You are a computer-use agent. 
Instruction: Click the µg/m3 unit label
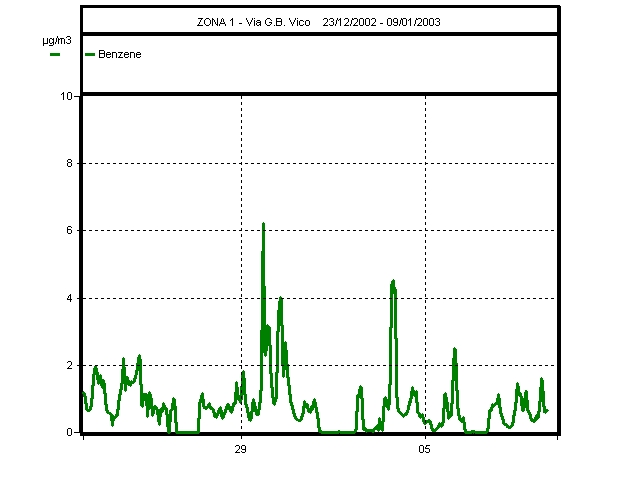[57, 40]
